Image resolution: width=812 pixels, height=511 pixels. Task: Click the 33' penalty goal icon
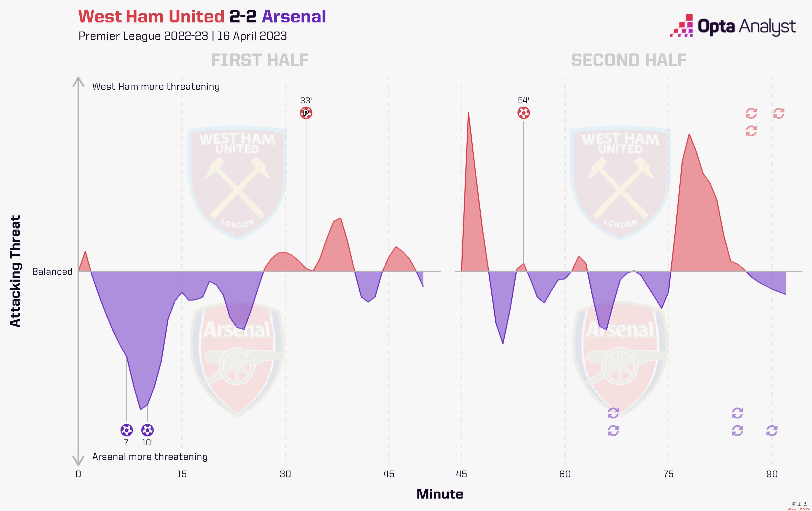point(306,113)
